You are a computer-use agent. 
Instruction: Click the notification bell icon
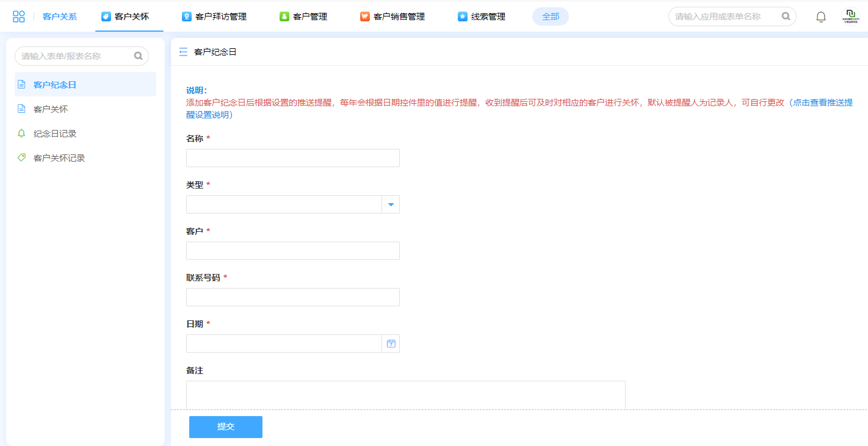click(x=820, y=17)
